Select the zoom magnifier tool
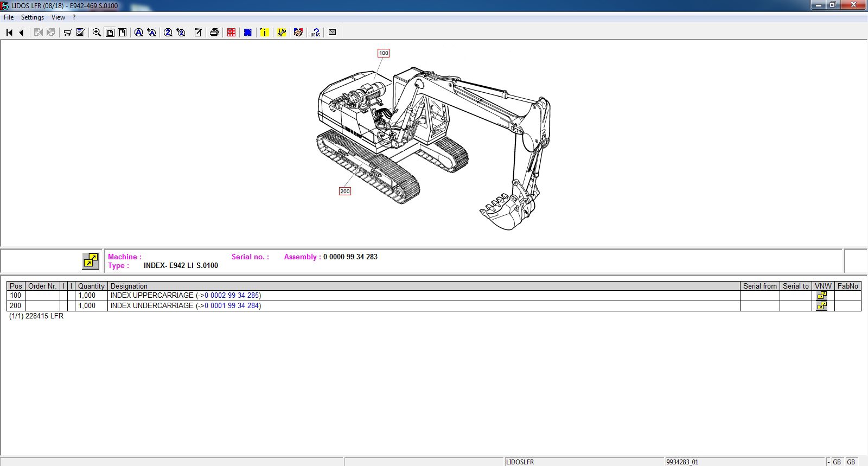Viewport: 868px width, 466px height. click(x=97, y=33)
